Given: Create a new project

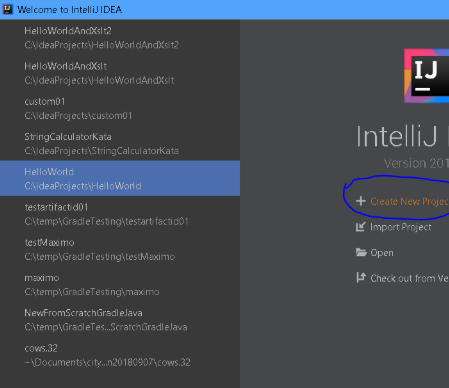Looking at the screenshot, I should (409, 201).
